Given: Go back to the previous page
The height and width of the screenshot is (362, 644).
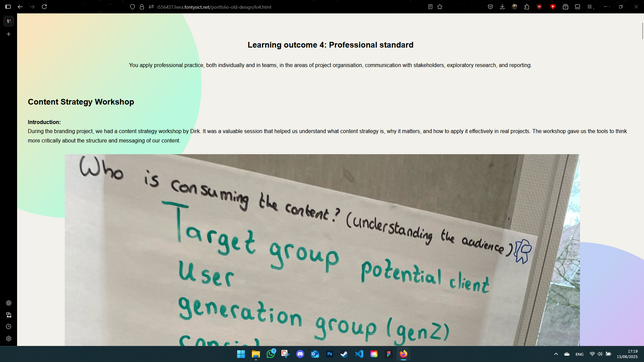Looking at the screenshot, I should 20,7.
